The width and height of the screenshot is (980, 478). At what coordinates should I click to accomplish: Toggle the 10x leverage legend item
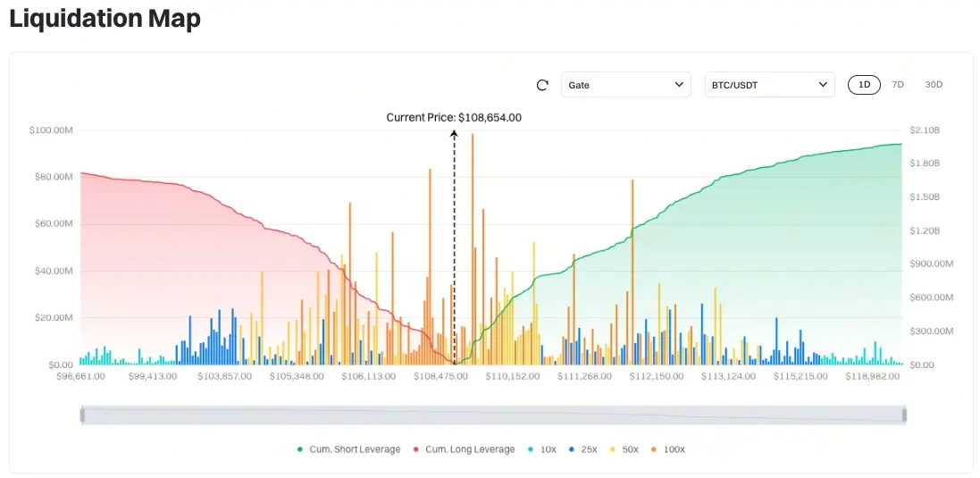[x=541, y=449]
